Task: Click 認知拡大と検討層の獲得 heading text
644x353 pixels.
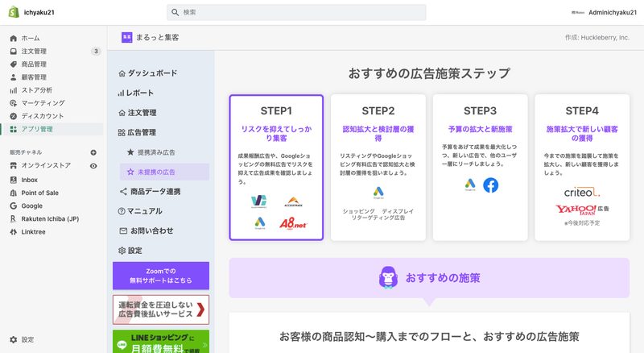Action: (x=378, y=133)
